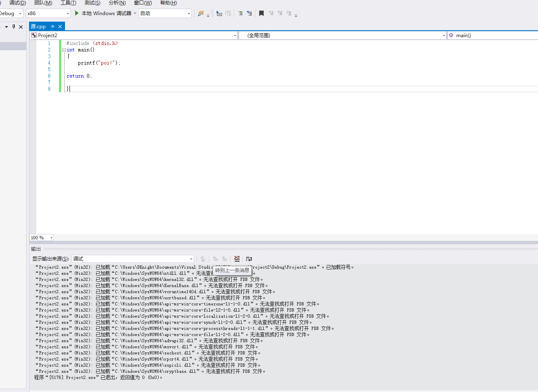Go to next message in Output
Viewport: 538px width, 392px height.
pyautogui.click(x=224, y=259)
